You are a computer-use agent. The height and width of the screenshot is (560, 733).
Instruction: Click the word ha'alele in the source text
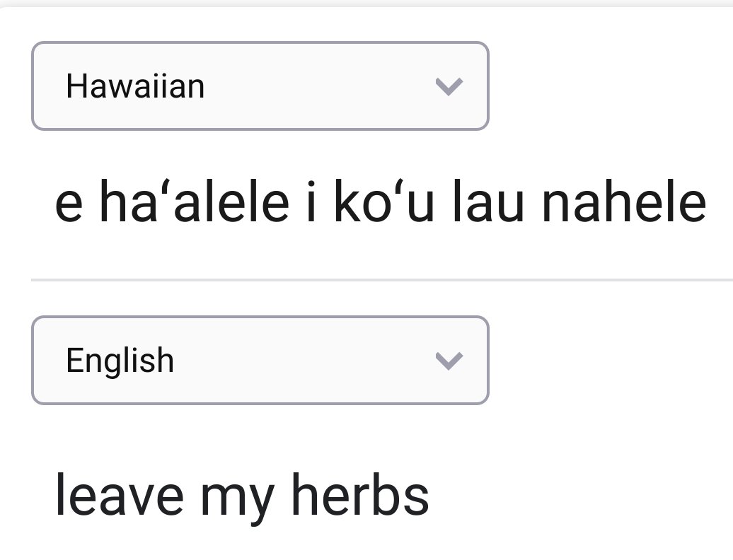click(x=194, y=202)
